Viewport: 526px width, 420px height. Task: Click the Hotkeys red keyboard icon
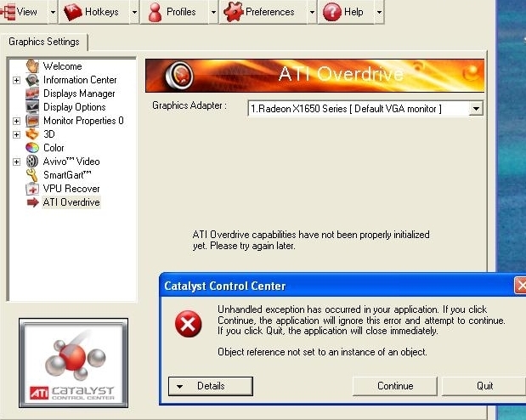[73, 12]
